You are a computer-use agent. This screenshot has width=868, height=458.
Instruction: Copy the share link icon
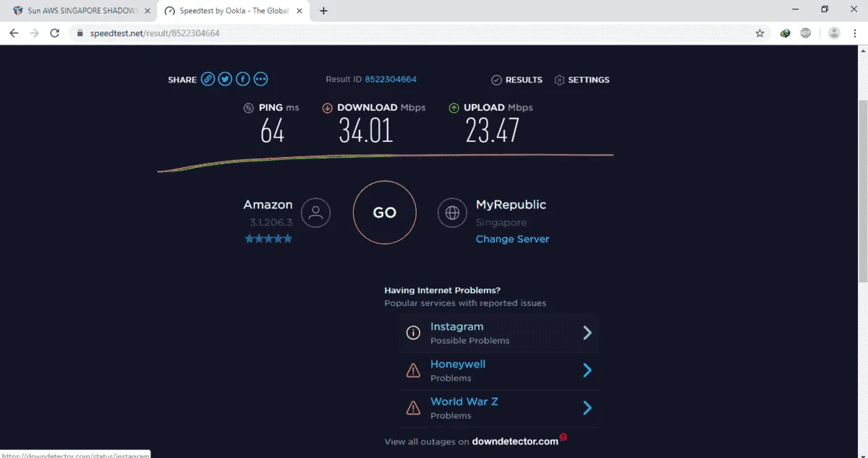(x=208, y=80)
